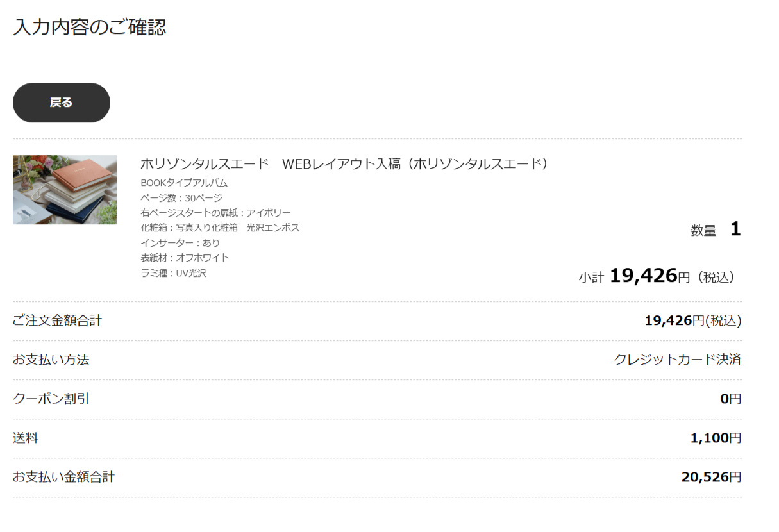Click the 小計 19,426円 subtotal amount
The image size is (779, 532).
644,276
